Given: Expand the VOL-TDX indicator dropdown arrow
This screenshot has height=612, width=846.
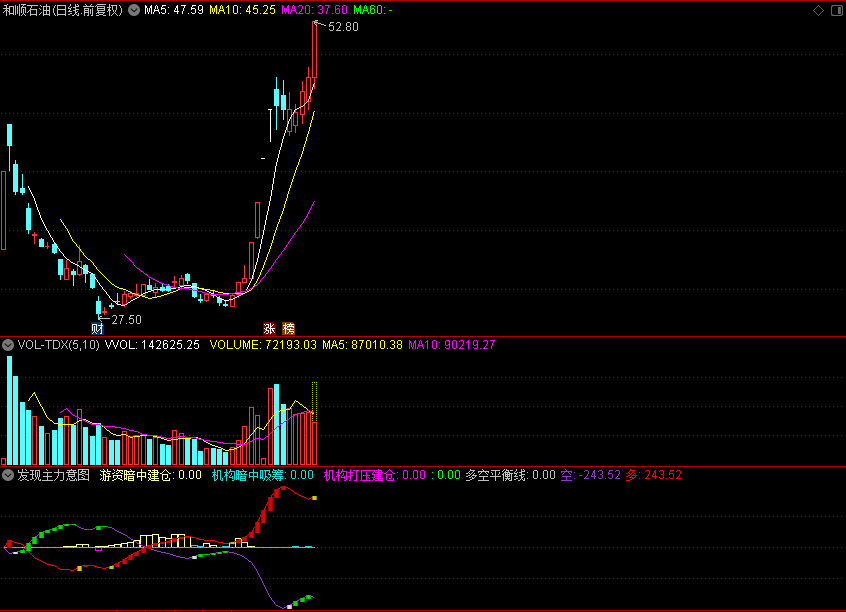Looking at the screenshot, I should click(x=8, y=345).
